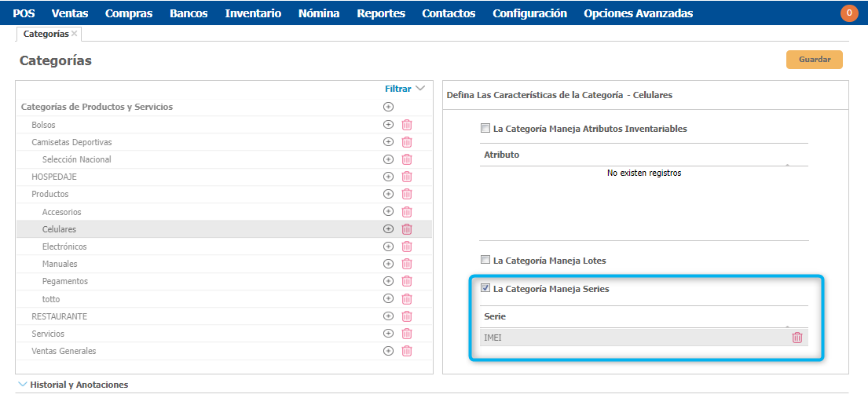
Task: Add subcategory under Bolsos with plus icon
Action: [x=388, y=125]
